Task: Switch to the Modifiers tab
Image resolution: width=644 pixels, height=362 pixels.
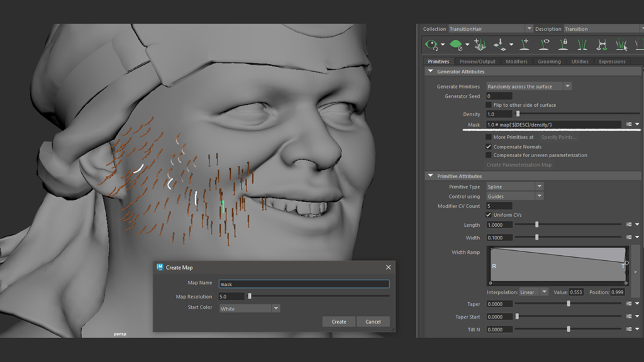Action: point(516,62)
